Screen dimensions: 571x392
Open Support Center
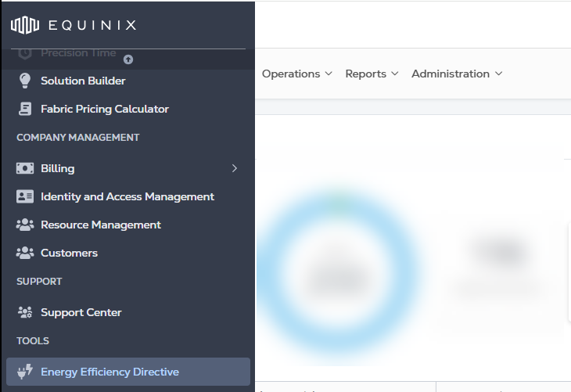(81, 312)
